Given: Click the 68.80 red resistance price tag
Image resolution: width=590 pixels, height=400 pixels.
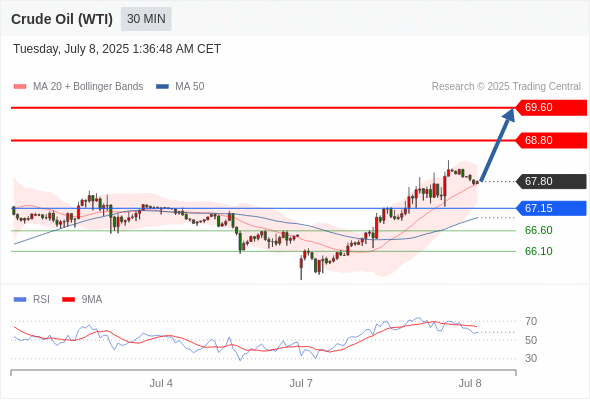Looking at the screenshot, I should tap(551, 140).
